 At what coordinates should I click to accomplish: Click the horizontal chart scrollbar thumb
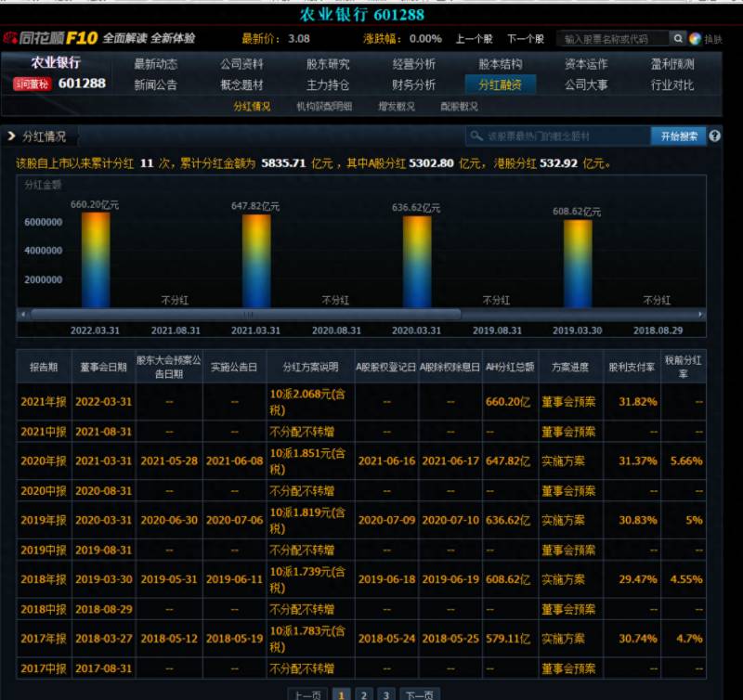(x=245, y=314)
